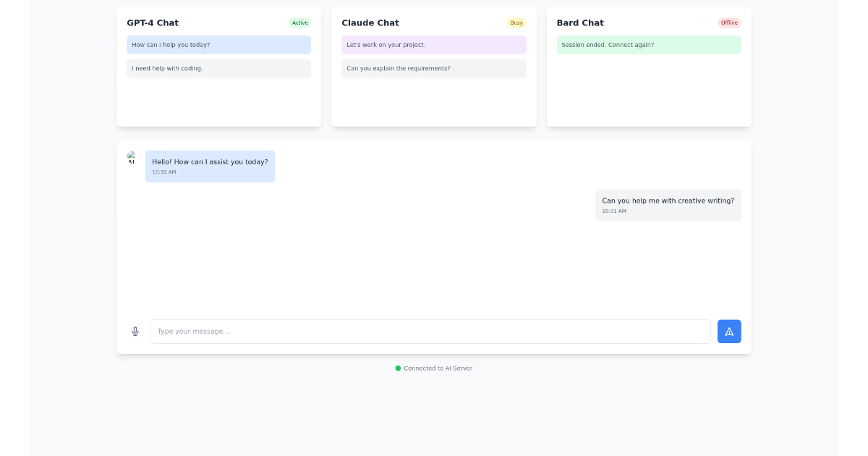The image size is (868, 456).
Task: Click the microphone icon for voice input
Action: click(135, 331)
